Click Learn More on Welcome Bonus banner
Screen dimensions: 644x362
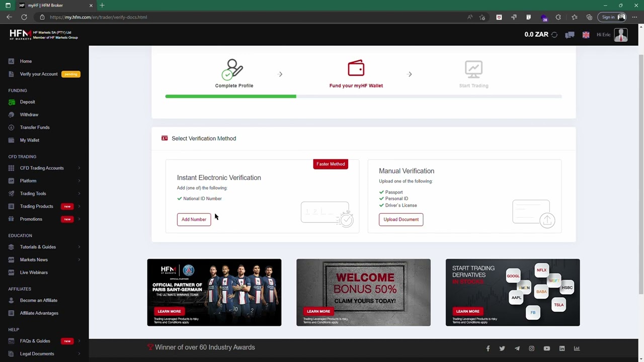(x=318, y=311)
